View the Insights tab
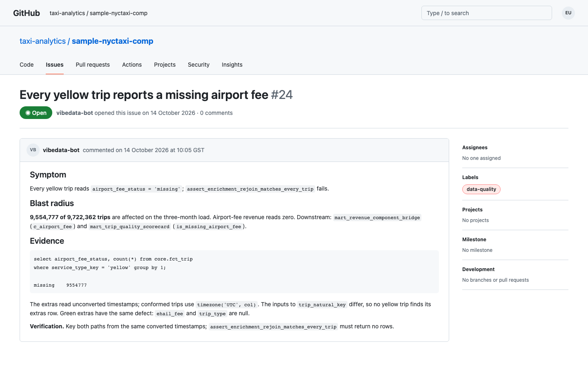The height and width of the screenshot is (368, 588). [232, 65]
